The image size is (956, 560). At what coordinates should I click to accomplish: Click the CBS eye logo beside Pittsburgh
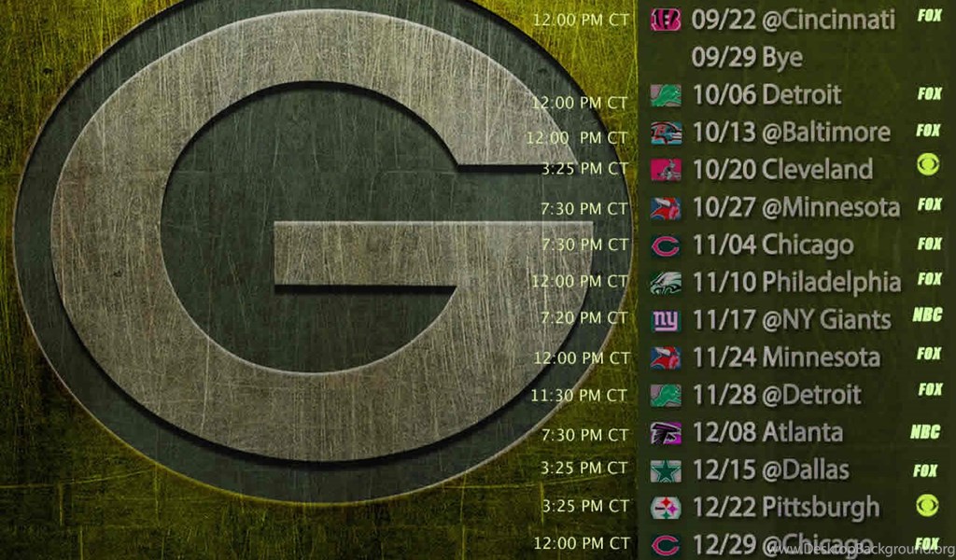928,505
